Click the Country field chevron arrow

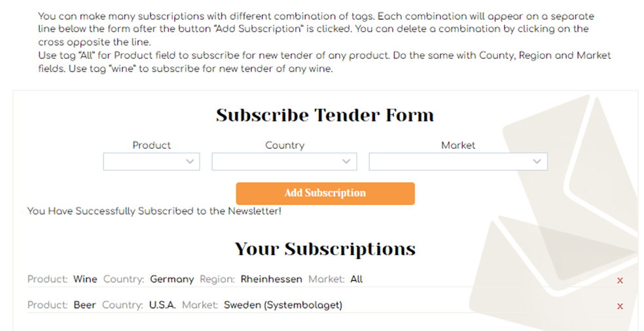point(346,162)
